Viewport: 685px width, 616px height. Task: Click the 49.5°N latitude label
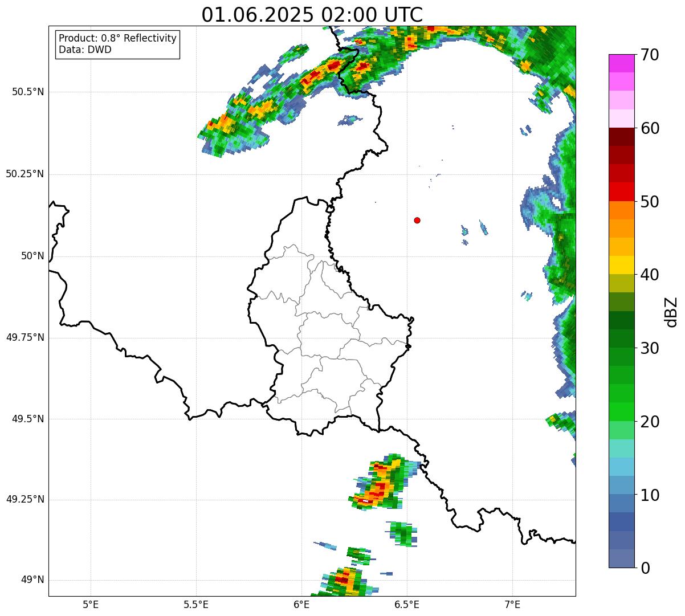click(x=28, y=419)
